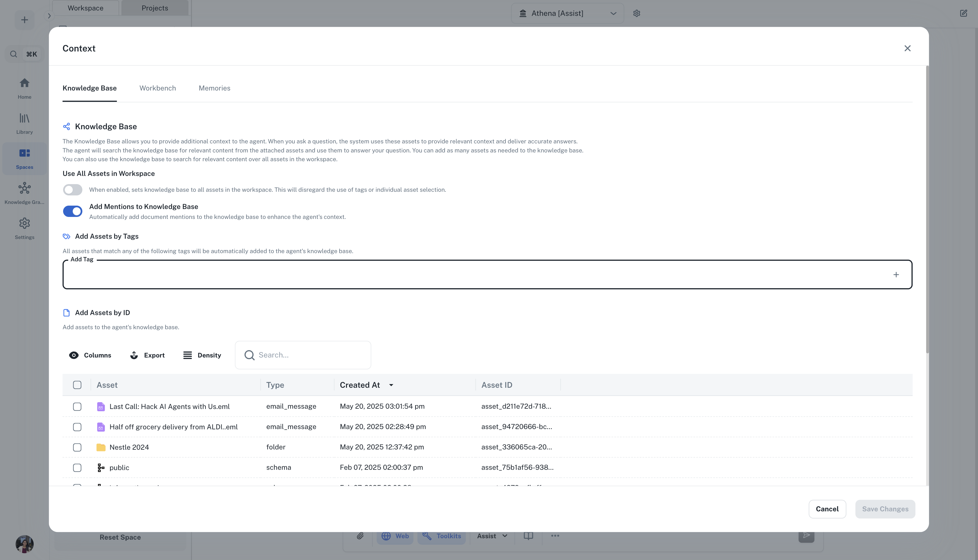Open the Columns visibility options
Viewport: 978px width, 560px height.
pos(90,355)
